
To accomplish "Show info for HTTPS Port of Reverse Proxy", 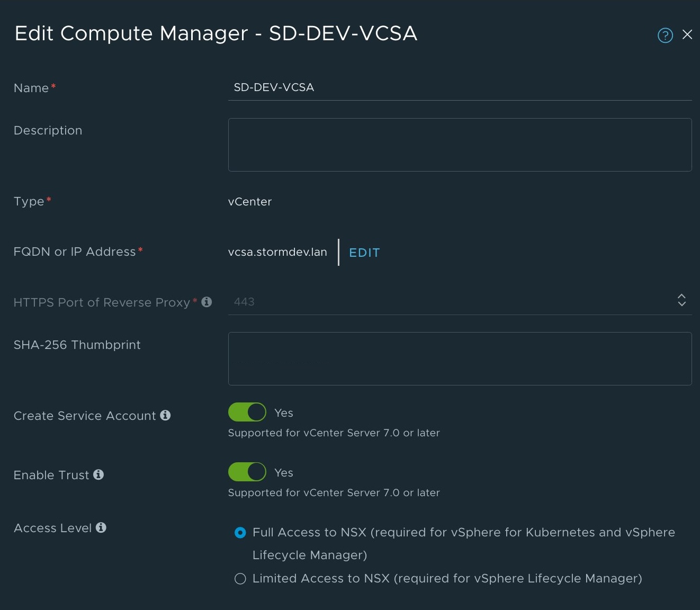I will [x=207, y=302].
